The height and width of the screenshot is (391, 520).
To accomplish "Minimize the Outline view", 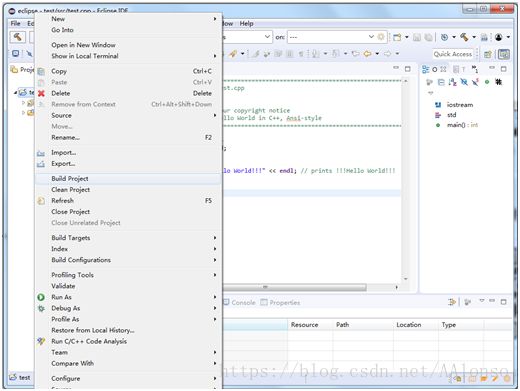I will 492,68.
